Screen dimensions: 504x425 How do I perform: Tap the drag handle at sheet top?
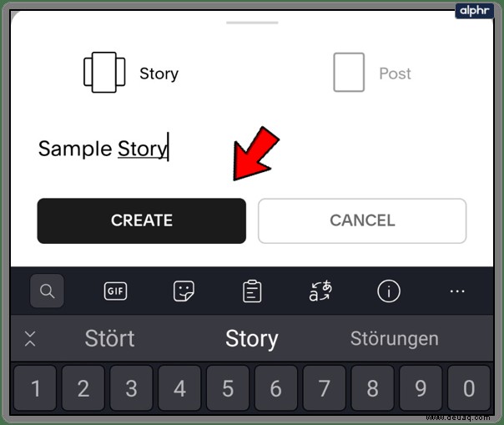click(x=252, y=23)
